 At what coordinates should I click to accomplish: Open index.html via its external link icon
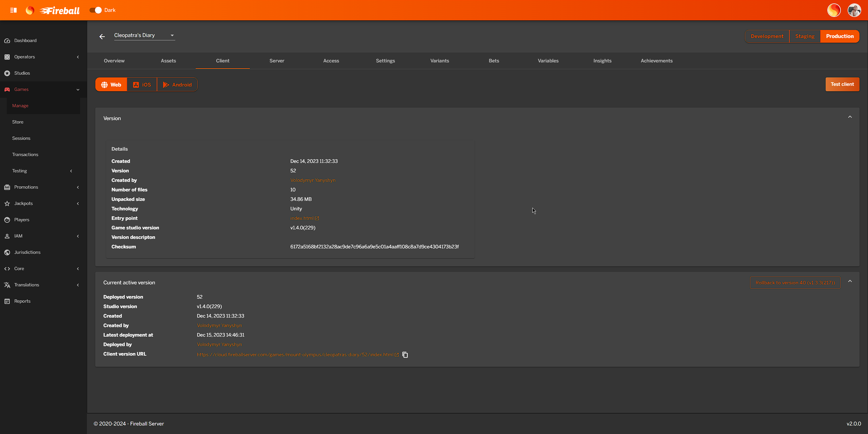pos(317,218)
